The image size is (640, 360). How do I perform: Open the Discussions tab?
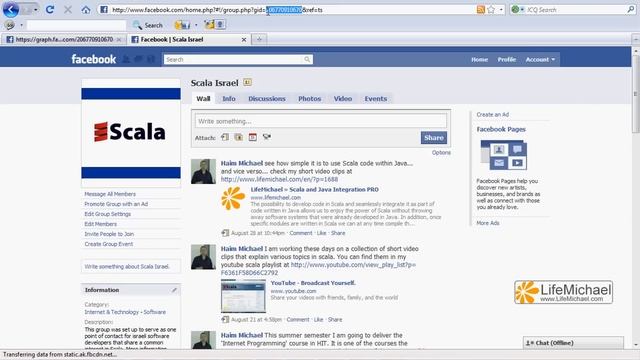[267, 99]
